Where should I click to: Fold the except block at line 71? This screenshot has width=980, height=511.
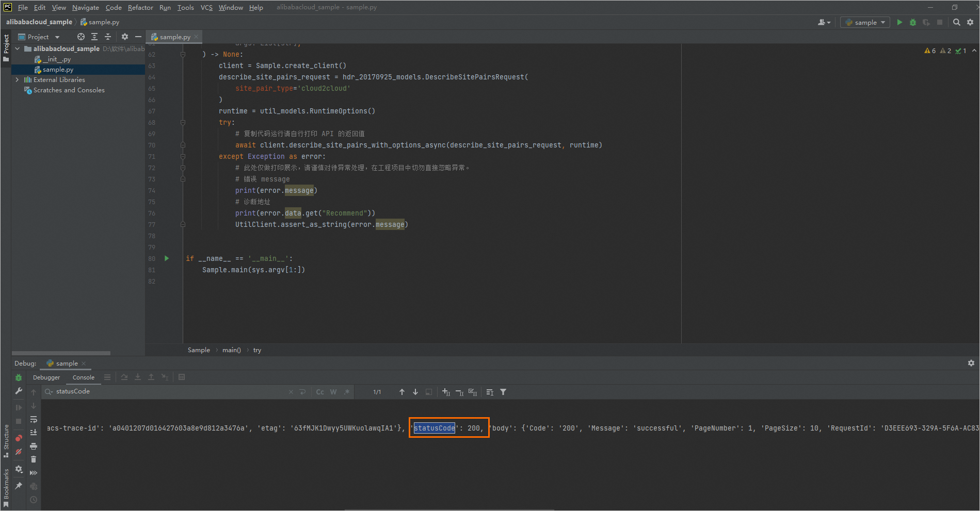183,156
